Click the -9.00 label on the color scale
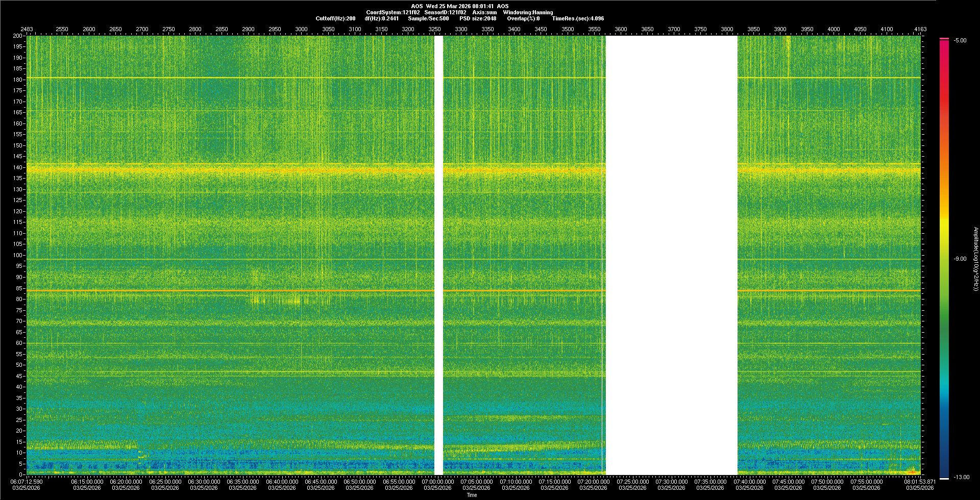Screen dimensions: 980x500 point(960,259)
